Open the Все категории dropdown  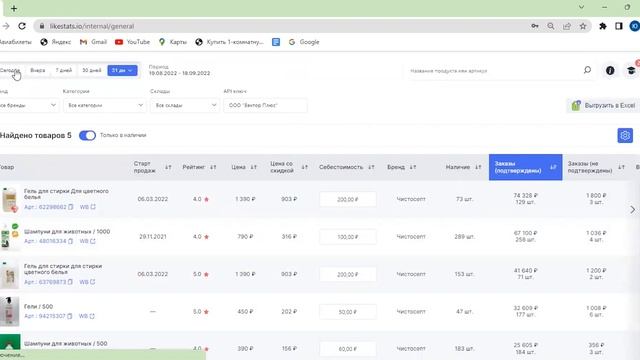(104, 105)
